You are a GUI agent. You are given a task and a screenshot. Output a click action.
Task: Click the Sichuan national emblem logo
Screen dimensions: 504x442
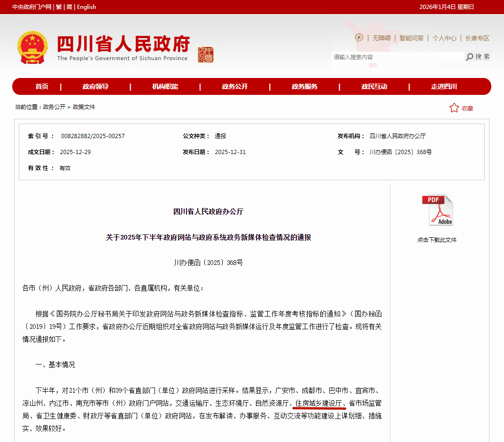pos(32,47)
